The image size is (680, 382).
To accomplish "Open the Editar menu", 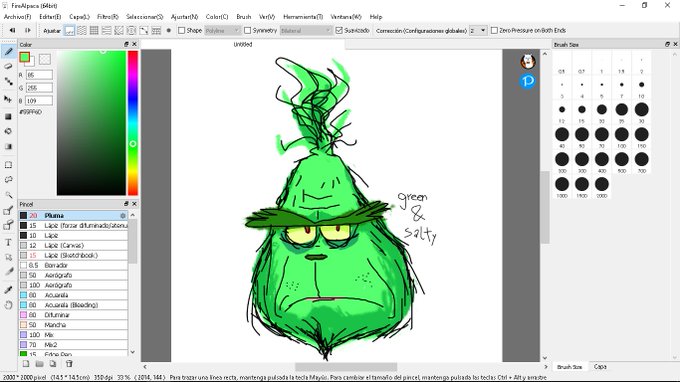I will point(50,16).
